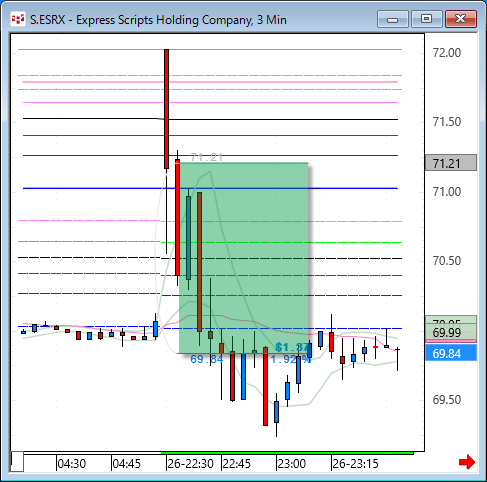Minimize the S.ESRX chart window
The image size is (487, 482).
coord(393,19)
